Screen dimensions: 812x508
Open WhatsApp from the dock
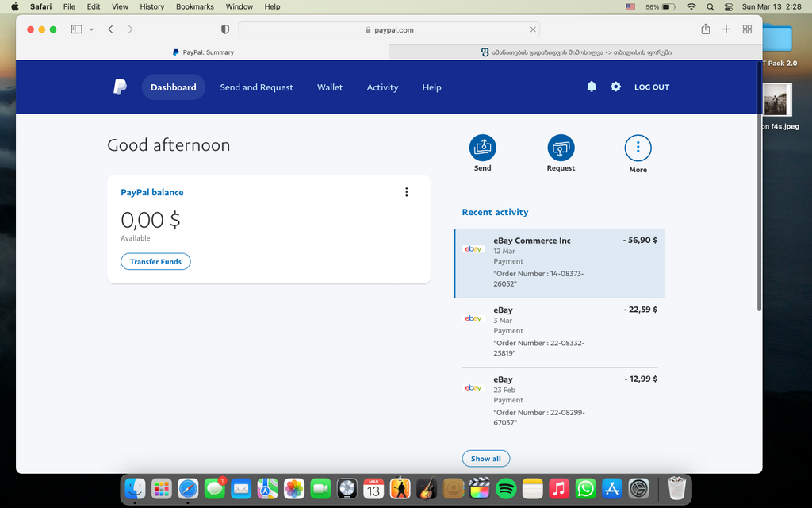[x=586, y=488]
